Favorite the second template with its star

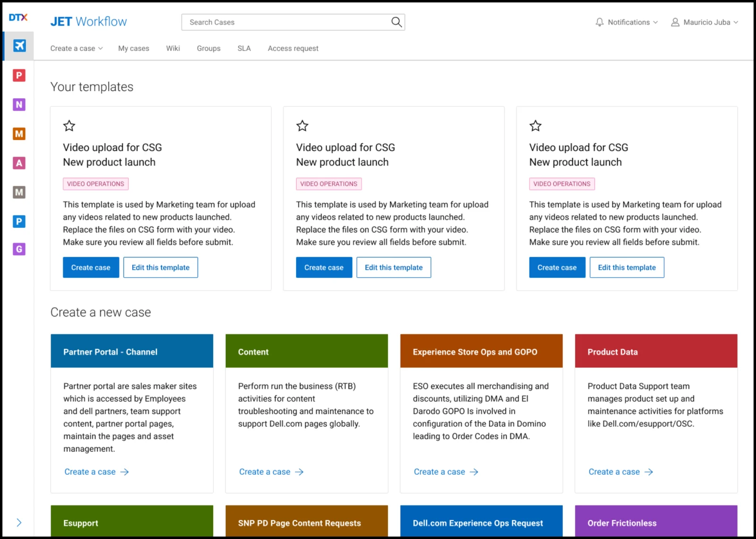(x=302, y=126)
